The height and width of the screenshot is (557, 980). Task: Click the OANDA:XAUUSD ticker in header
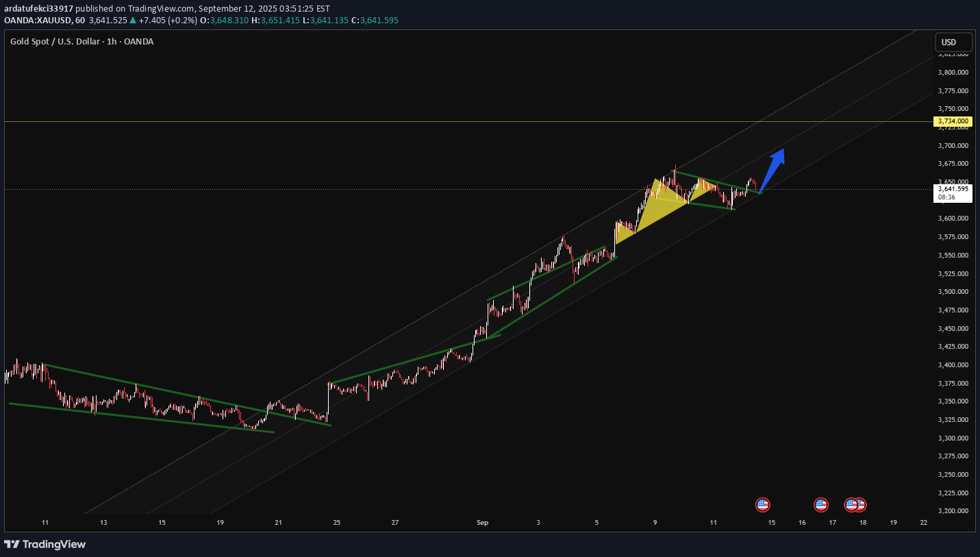[x=39, y=21]
